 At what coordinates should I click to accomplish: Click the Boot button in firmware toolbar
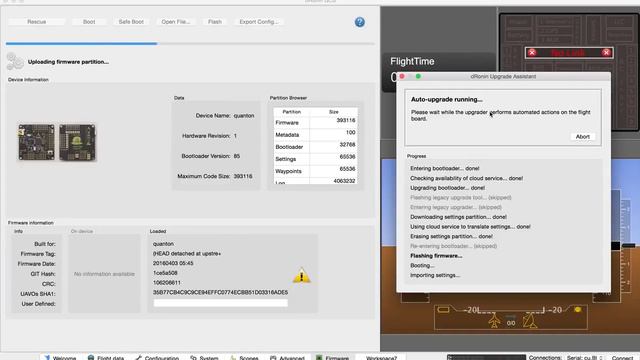tap(89, 22)
